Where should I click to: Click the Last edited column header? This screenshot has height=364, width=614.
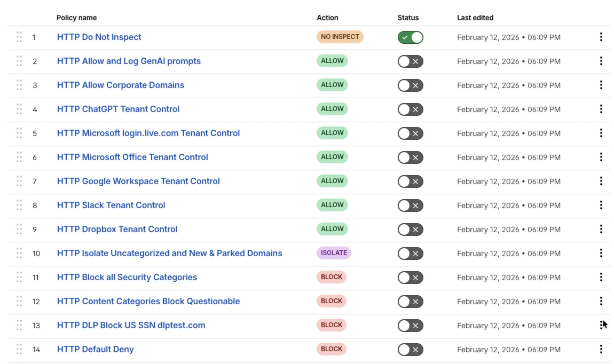click(475, 18)
